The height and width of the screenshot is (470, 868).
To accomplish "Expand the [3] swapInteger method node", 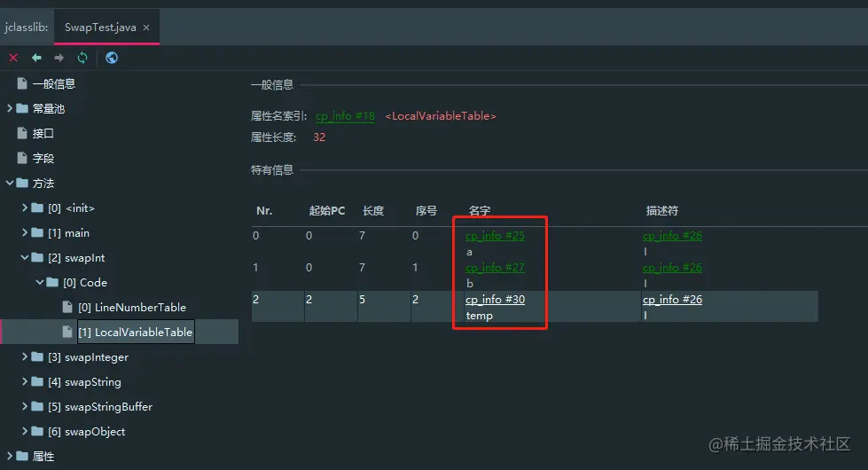I will 24,357.
